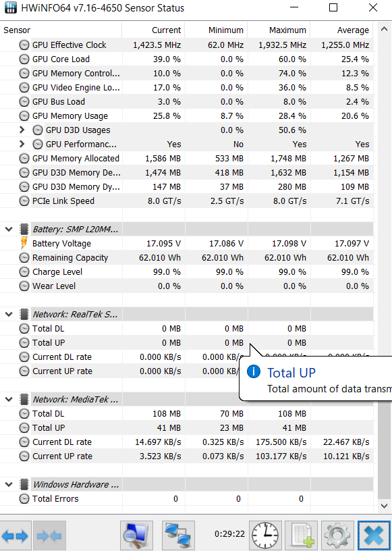The width and height of the screenshot is (392, 551).
Task: Start logging with document plus icon
Action: (302, 535)
